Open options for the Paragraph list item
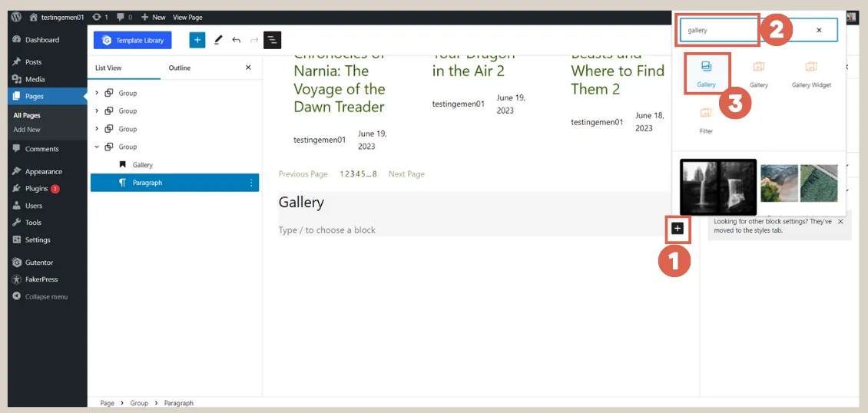Image resolution: width=868 pixels, height=413 pixels. point(250,183)
